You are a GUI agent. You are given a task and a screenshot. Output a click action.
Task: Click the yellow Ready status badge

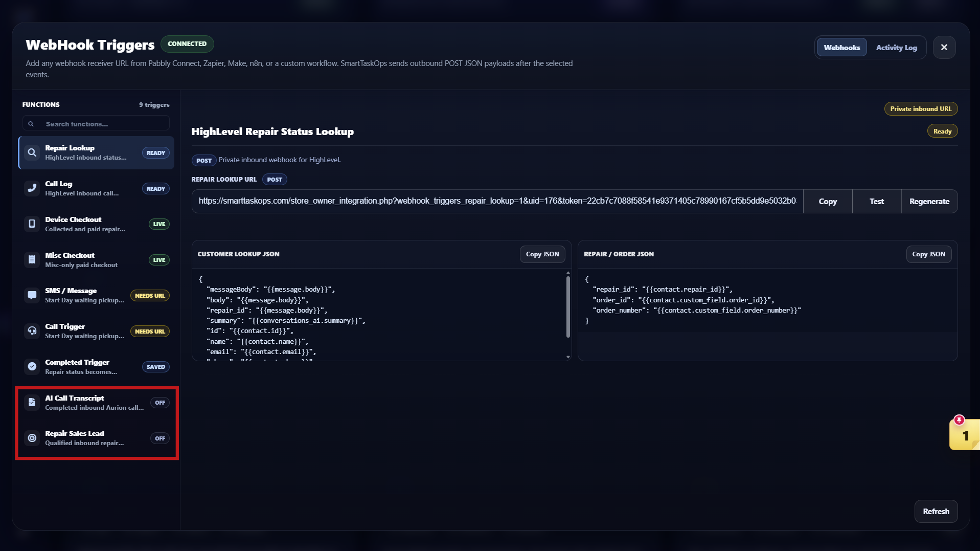[942, 131]
